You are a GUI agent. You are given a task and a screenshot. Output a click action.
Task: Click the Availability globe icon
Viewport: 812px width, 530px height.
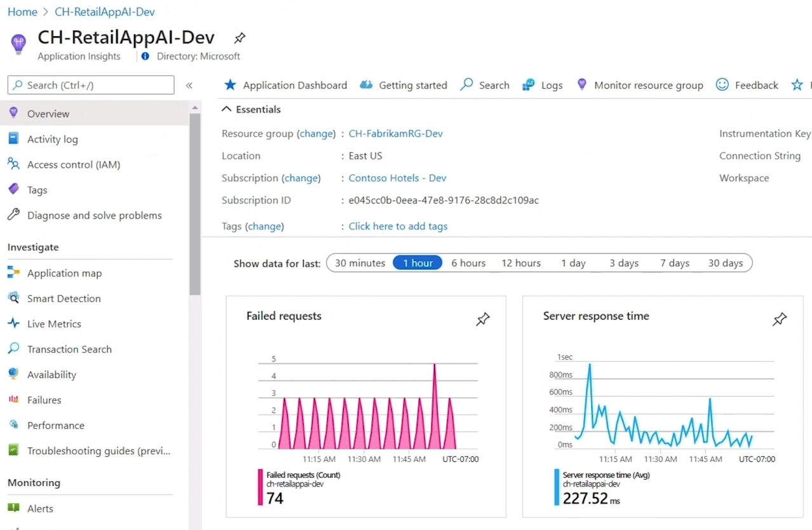tap(13, 374)
